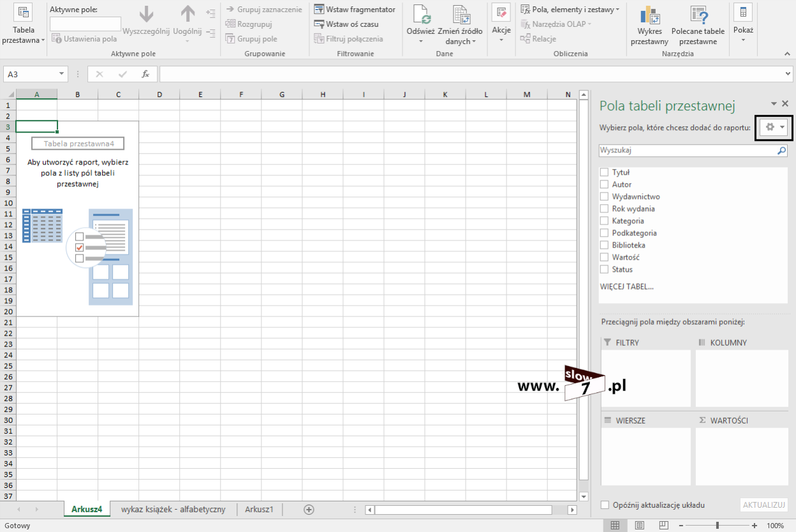Click the insert function fx icon
Image resolution: width=796 pixels, height=532 pixels.
(x=145, y=74)
